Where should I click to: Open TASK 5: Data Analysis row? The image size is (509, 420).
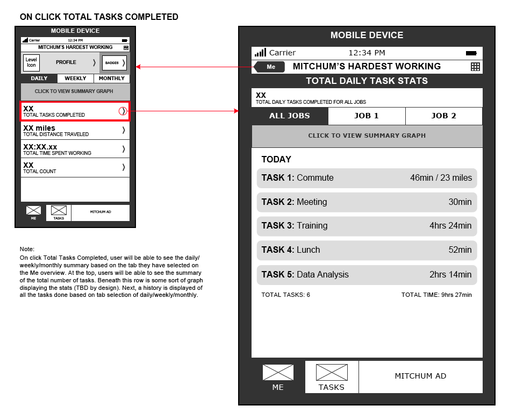point(367,275)
